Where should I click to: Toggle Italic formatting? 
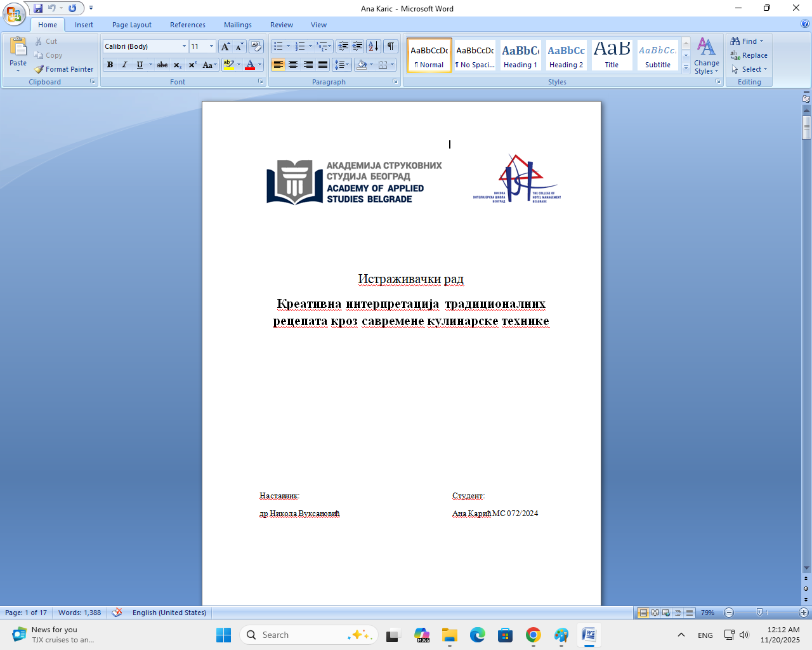(124, 65)
